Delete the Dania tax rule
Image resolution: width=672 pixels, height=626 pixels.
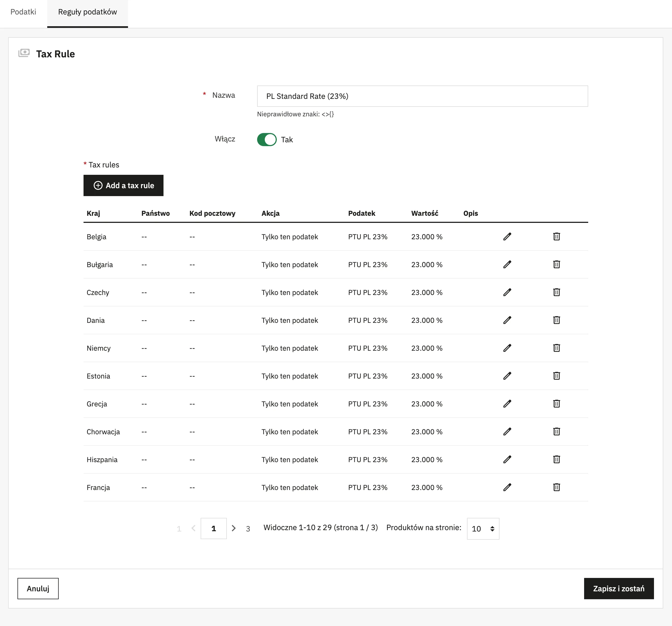click(x=556, y=320)
